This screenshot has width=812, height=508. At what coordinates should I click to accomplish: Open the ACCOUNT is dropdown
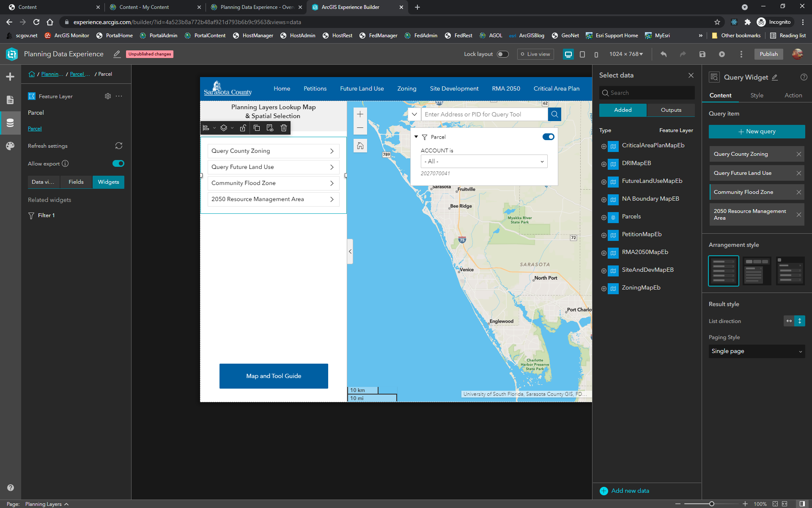484,161
